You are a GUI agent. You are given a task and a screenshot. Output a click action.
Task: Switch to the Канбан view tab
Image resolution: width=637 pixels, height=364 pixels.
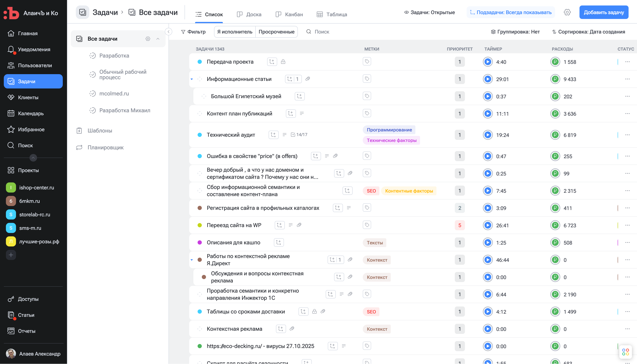(x=289, y=15)
